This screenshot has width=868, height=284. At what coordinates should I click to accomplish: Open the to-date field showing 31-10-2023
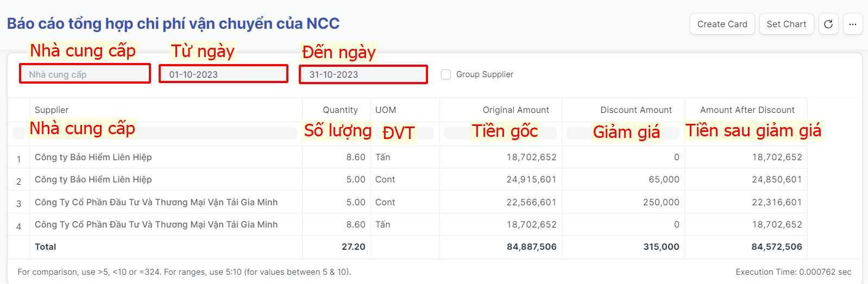coord(363,74)
